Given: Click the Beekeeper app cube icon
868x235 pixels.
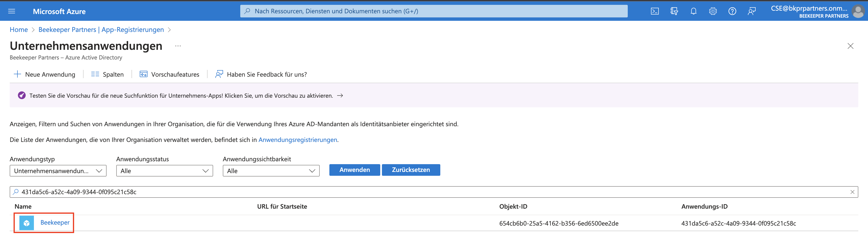Looking at the screenshot, I should pos(27,223).
